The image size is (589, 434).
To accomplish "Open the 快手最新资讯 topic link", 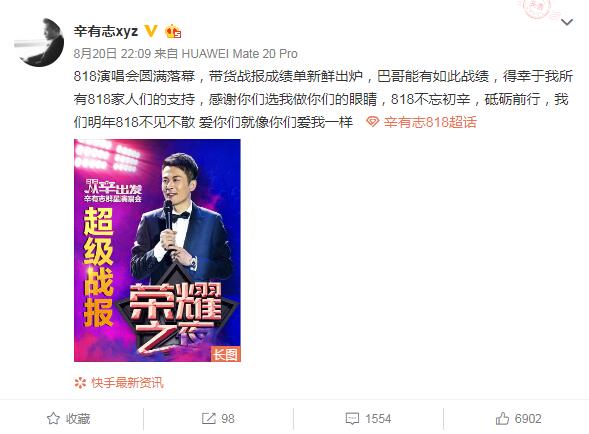I will pyautogui.click(x=127, y=383).
